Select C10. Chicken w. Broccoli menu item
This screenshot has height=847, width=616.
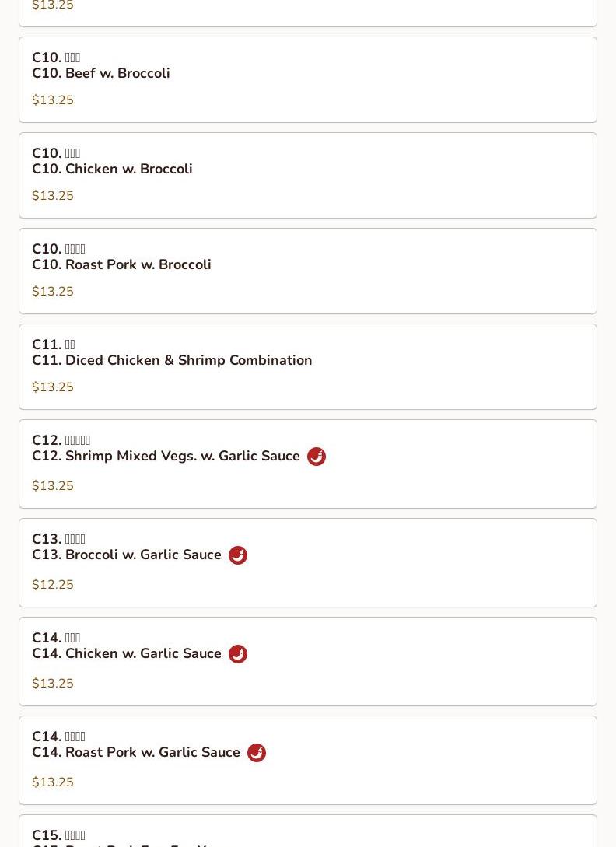pos(308,176)
